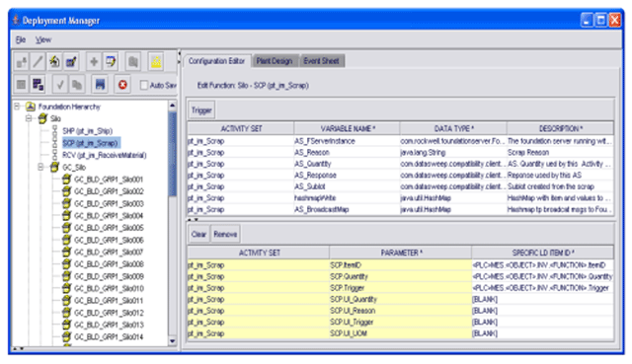Click icon beside GC_BLD_GRP1_Silo012
The image size is (632, 364).
pyautogui.click(x=66, y=313)
